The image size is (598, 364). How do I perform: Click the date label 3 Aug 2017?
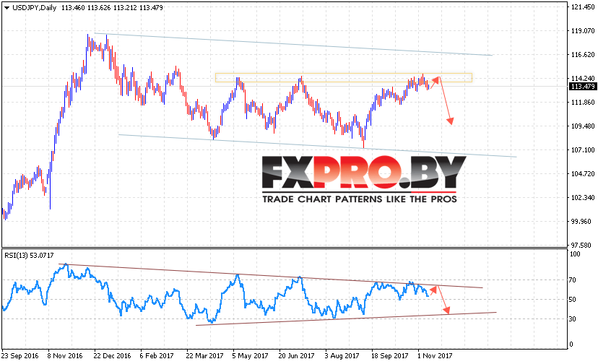click(342, 355)
